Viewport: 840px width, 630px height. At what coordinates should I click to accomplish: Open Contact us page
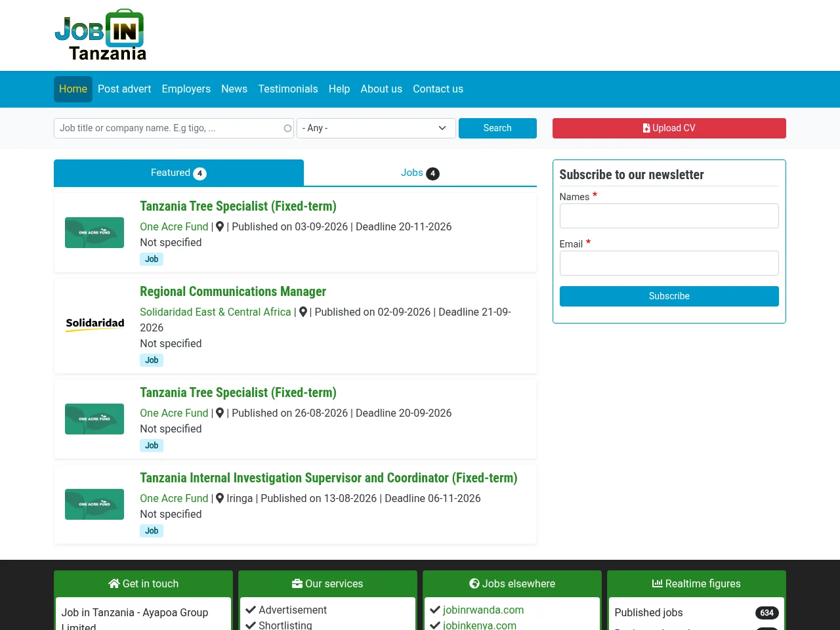coord(438,89)
